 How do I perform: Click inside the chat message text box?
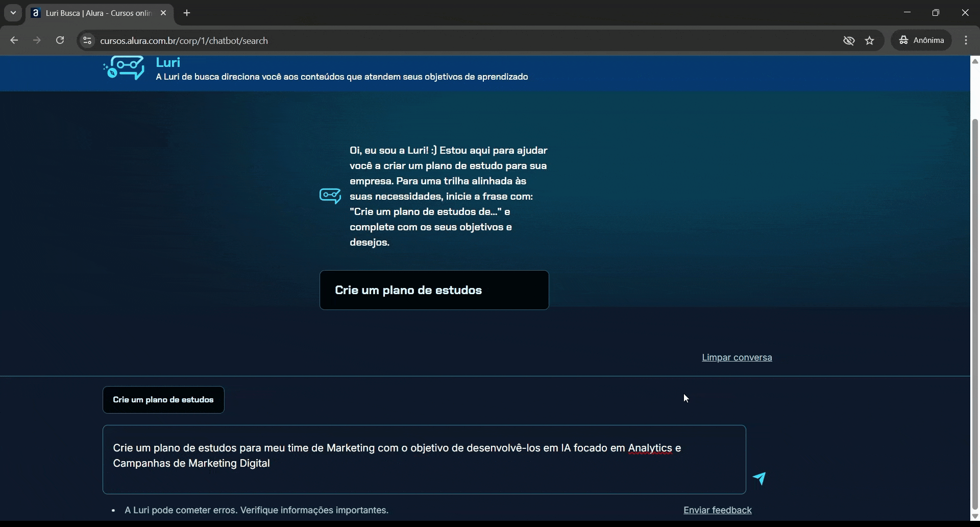point(424,475)
